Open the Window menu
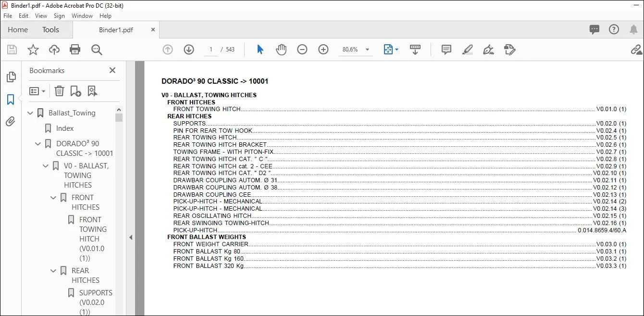The image size is (644, 316). coord(82,16)
